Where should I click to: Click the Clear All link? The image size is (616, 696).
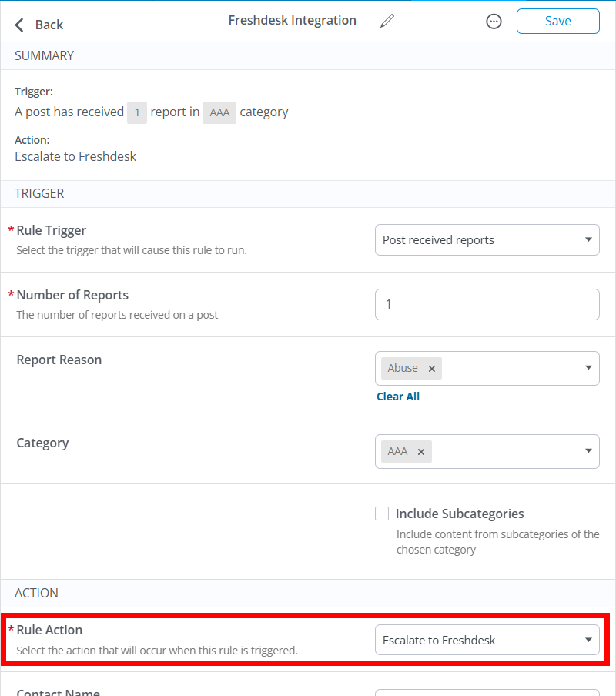pyautogui.click(x=398, y=397)
